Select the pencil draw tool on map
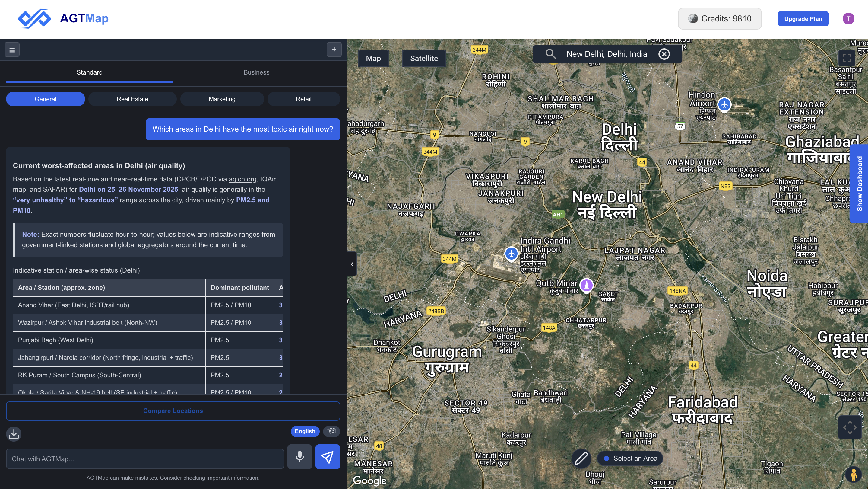868x489 pixels. [581, 458]
